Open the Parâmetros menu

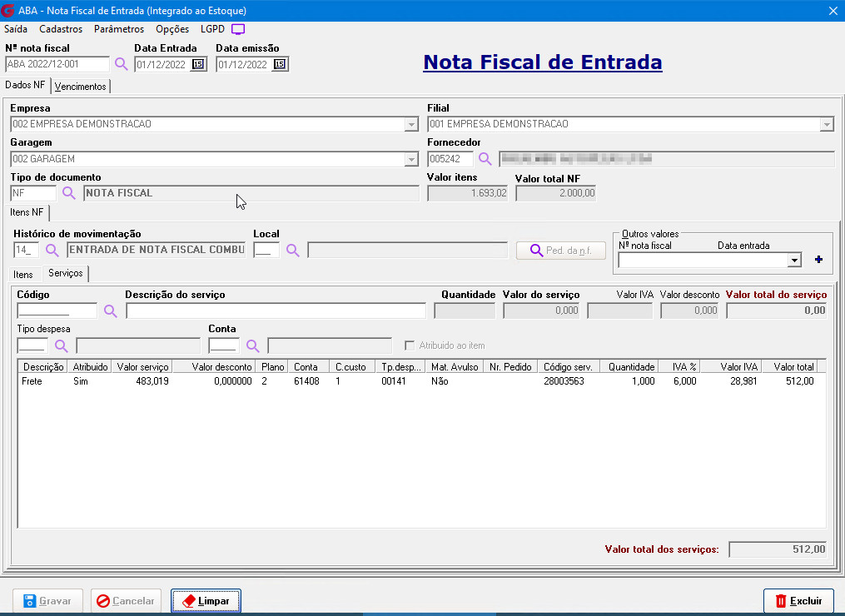pyautogui.click(x=119, y=29)
